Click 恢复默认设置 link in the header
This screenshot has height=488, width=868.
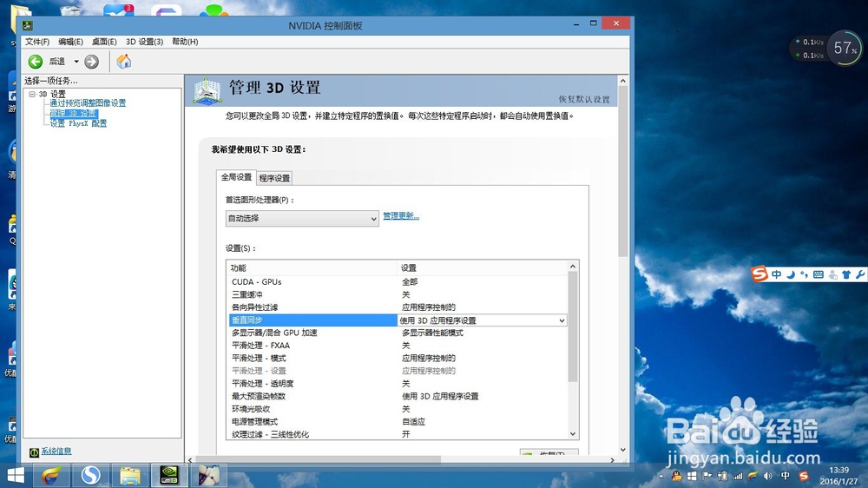tap(584, 99)
